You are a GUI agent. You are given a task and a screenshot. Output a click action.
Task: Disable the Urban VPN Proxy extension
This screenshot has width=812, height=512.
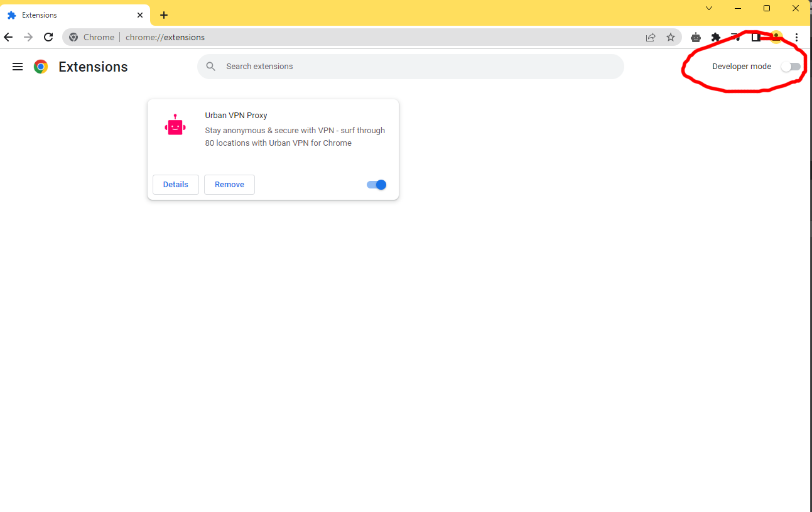coord(376,184)
